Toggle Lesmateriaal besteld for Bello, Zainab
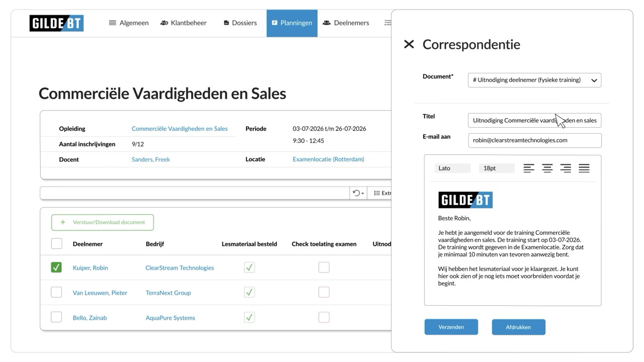The width and height of the screenshot is (644, 362). pyautogui.click(x=249, y=317)
